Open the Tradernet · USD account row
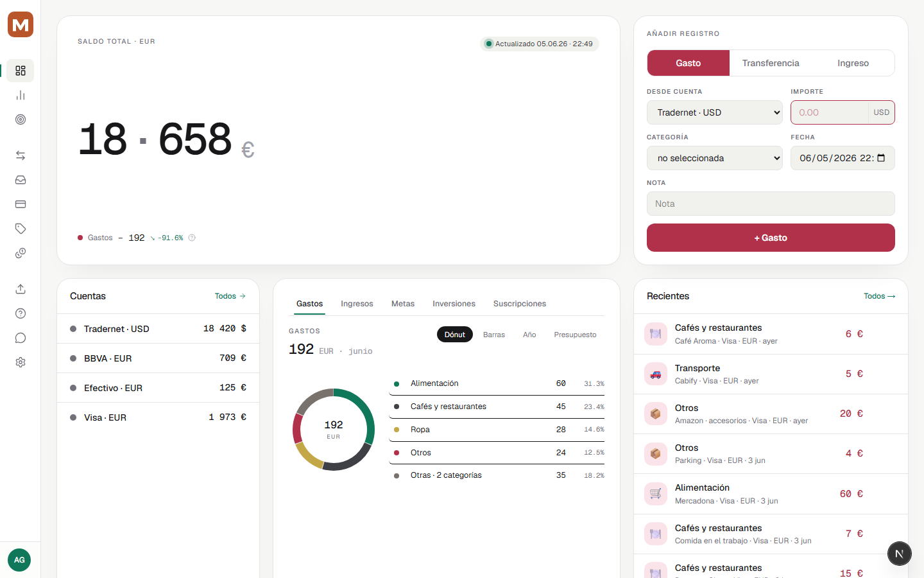924x578 pixels. 158,329
